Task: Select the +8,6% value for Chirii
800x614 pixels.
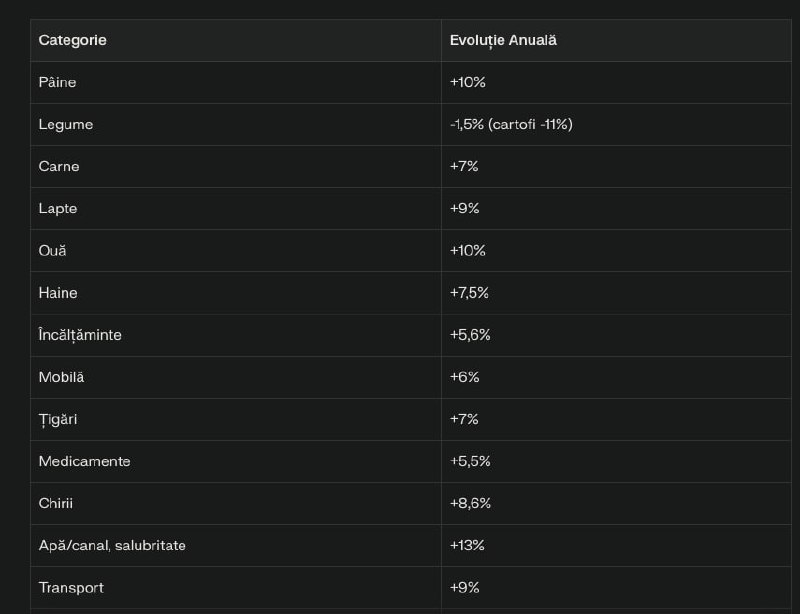Action: 470,503
